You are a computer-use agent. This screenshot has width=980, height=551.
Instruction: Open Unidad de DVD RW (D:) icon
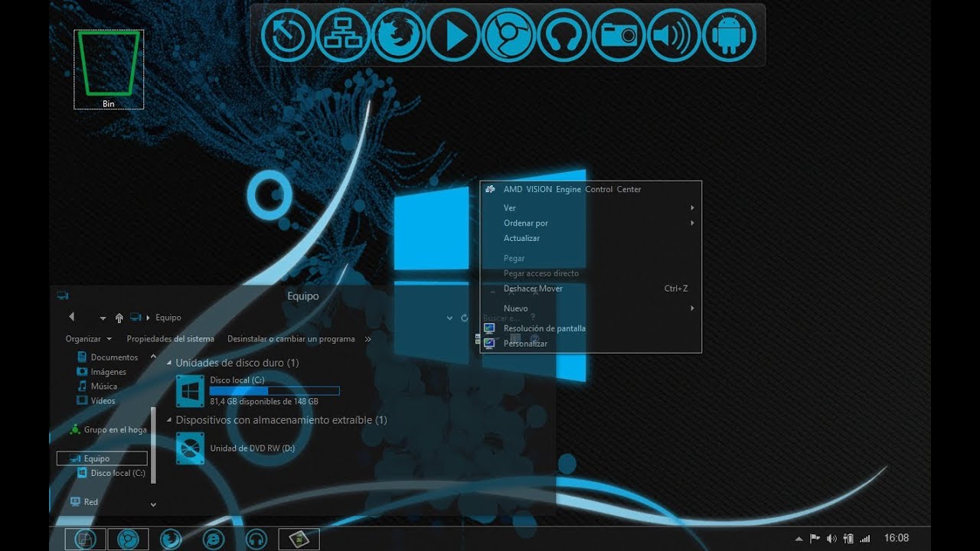[x=190, y=448]
